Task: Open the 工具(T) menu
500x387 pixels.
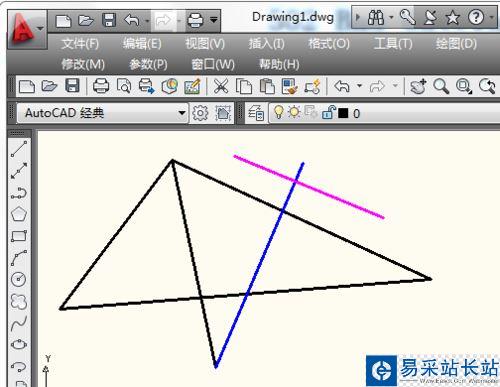Action: (393, 44)
